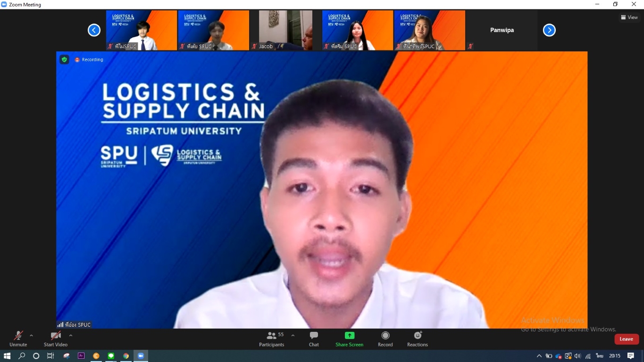Open Task View on the taskbar
The image size is (644, 362).
pos(50,356)
